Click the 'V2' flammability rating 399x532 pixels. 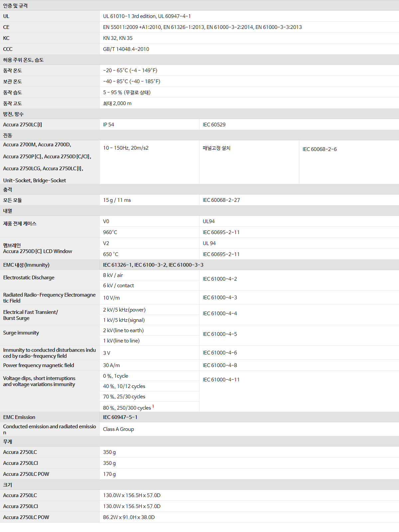(x=106, y=243)
